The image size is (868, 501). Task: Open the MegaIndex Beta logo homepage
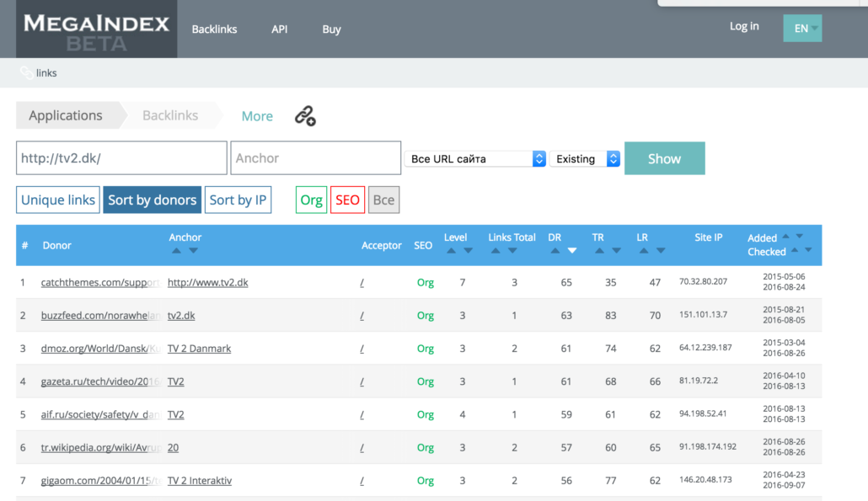click(x=96, y=29)
